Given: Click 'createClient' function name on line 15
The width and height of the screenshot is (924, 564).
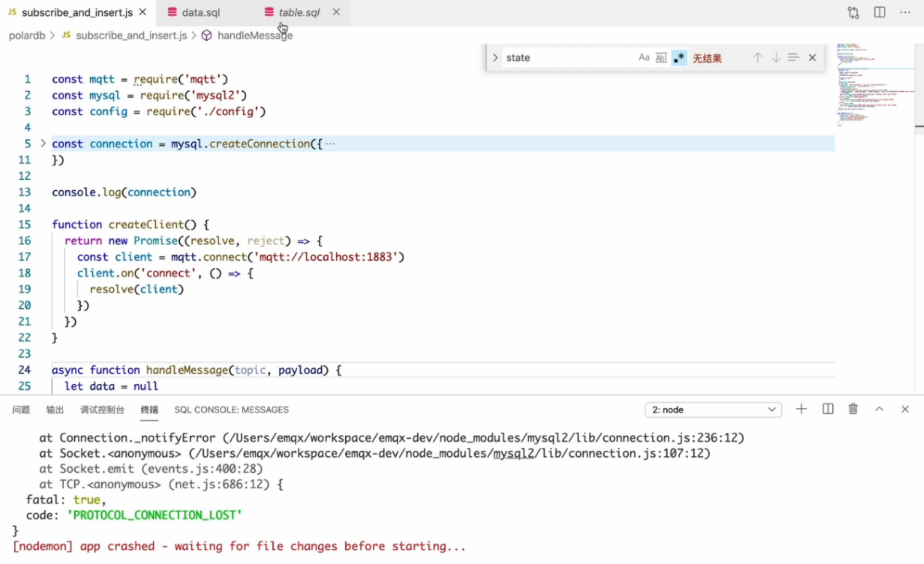Looking at the screenshot, I should [146, 224].
